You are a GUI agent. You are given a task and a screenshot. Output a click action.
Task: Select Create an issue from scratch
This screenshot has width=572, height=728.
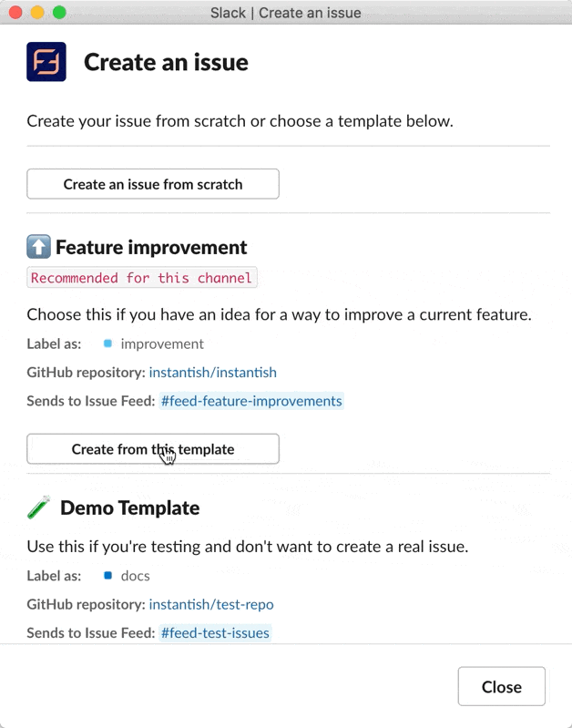[x=153, y=184]
